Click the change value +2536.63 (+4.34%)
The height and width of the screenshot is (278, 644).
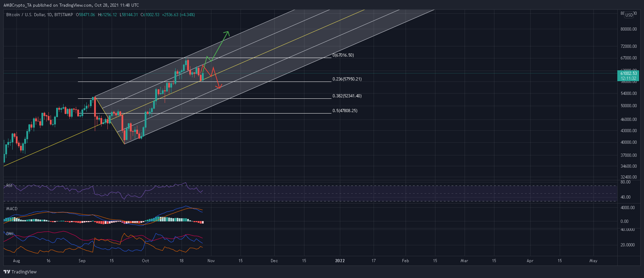click(x=178, y=15)
